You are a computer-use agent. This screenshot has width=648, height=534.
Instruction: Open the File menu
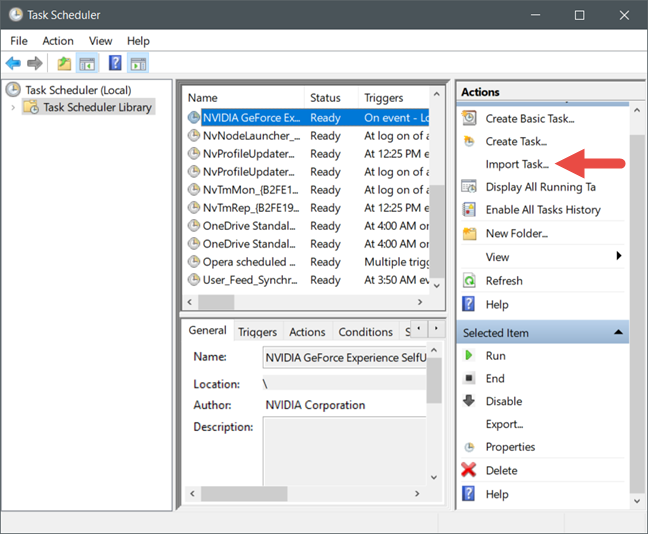(x=19, y=41)
